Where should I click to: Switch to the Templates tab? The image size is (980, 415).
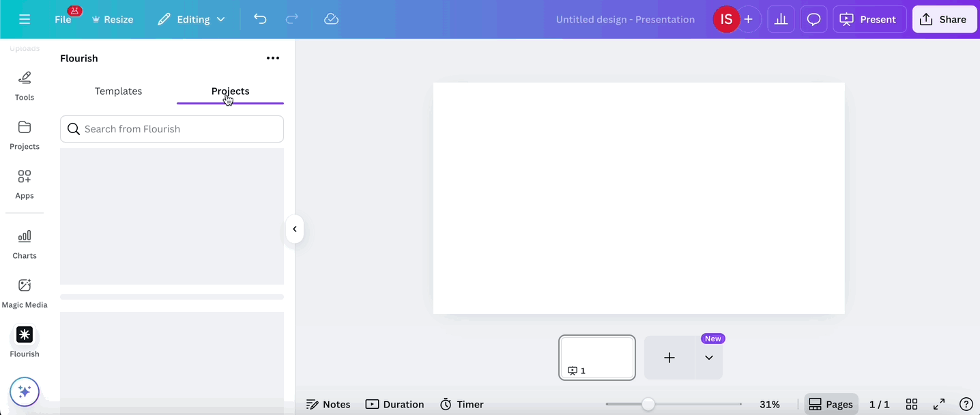pos(119,91)
